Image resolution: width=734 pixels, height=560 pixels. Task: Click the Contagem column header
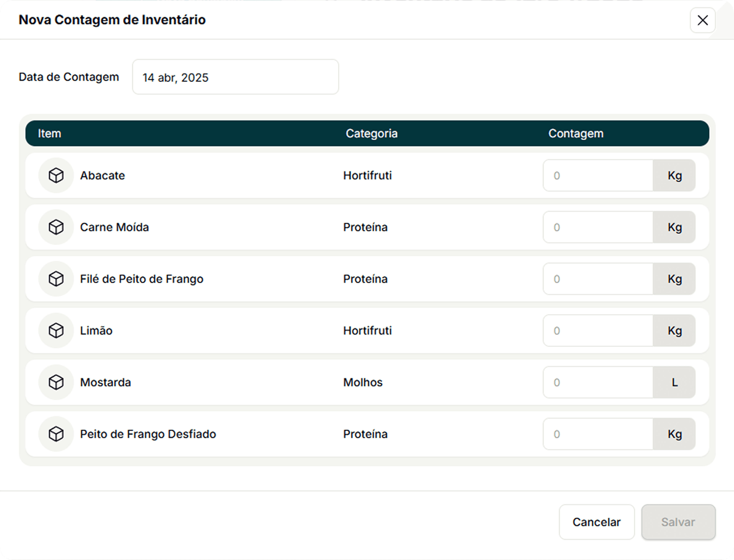(x=576, y=133)
